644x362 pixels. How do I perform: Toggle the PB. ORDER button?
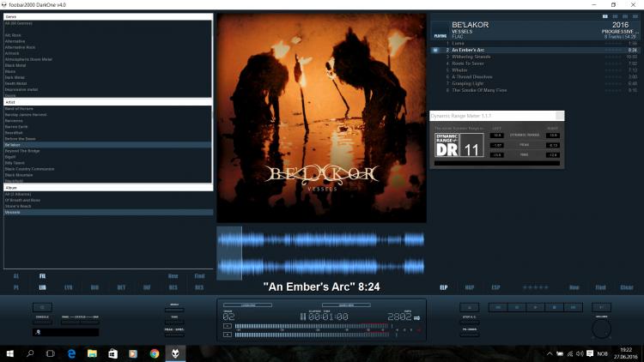click(469, 333)
